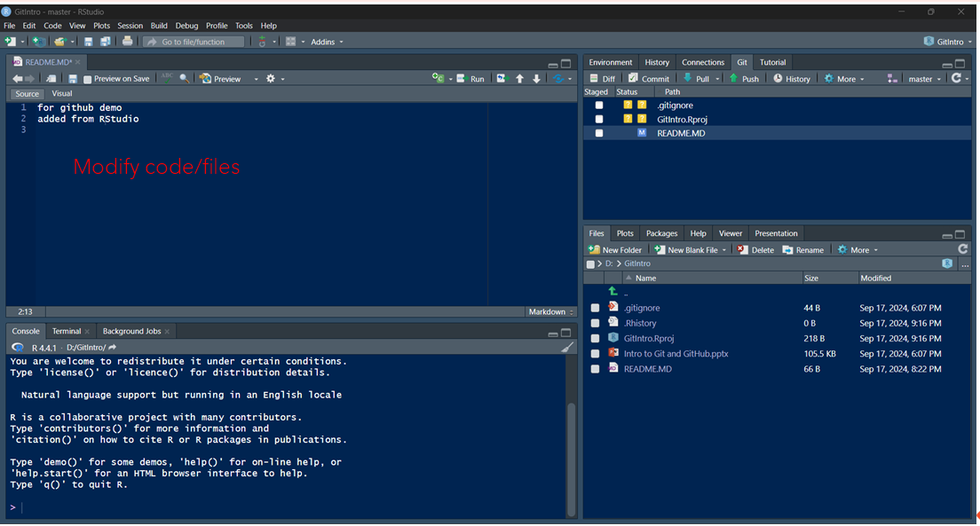The image size is (980, 526).
Task: Save README.MD with editor save icon
Action: tap(73, 79)
